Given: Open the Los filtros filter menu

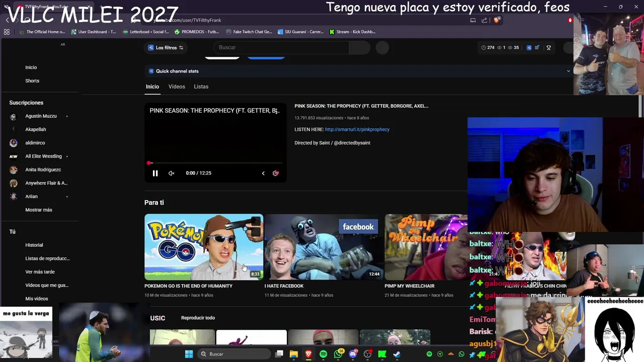Looking at the screenshot, I should click(x=166, y=48).
